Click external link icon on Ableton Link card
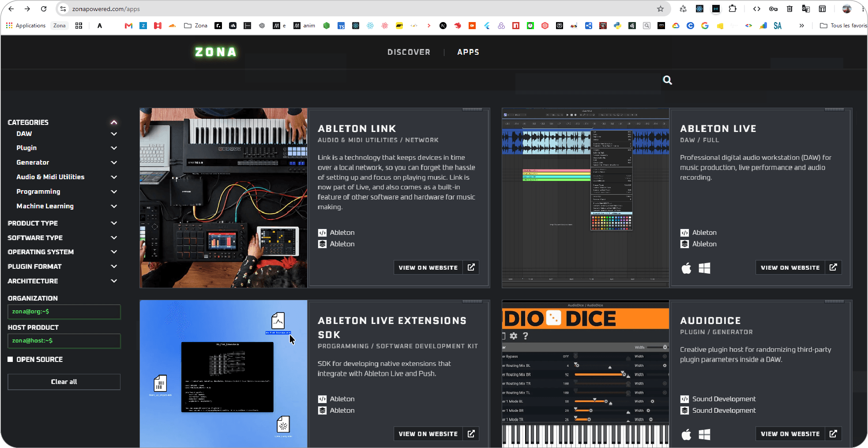 [471, 267]
